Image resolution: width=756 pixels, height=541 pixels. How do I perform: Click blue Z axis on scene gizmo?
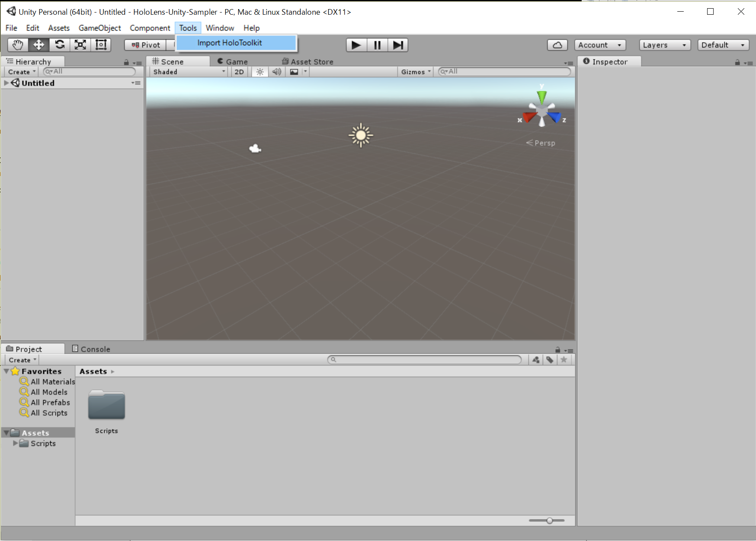pos(554,117)
